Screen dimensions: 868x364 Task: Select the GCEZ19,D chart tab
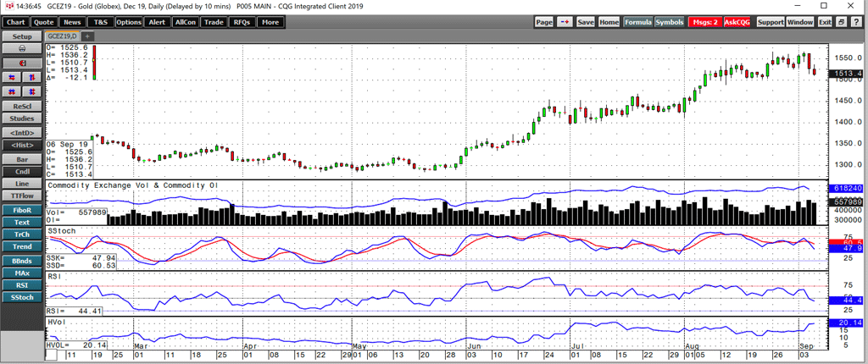coord(61,36)
